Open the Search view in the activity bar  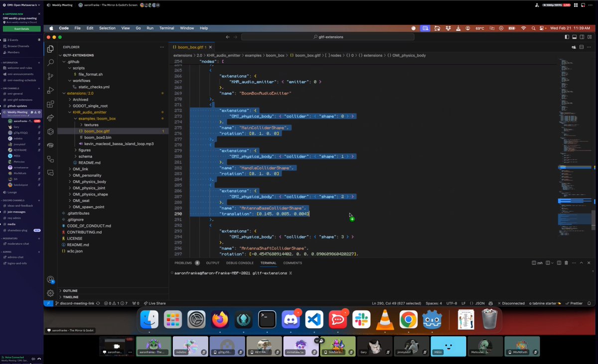pos(50,63)
